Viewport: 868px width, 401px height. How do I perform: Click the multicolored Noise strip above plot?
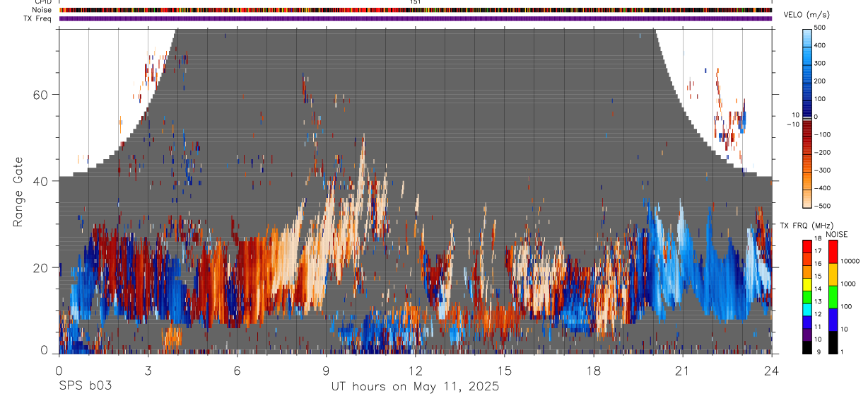point(416,10)
